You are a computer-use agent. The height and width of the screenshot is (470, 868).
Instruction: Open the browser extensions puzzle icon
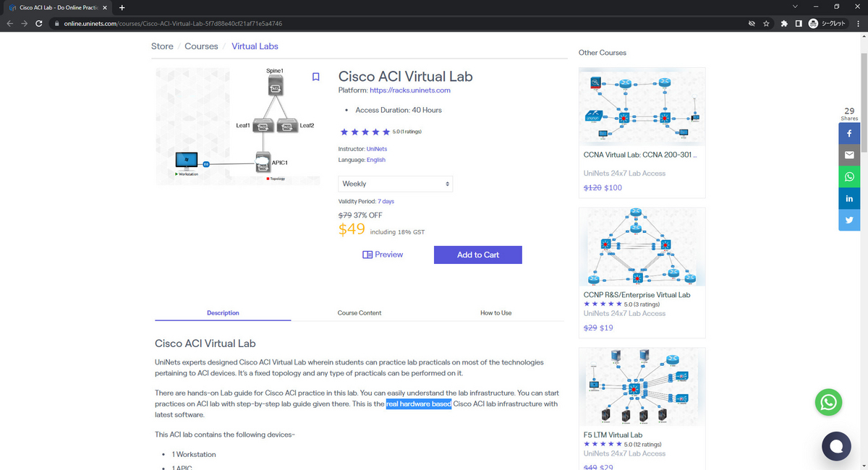pyautogui.click(x=783, y=22)
